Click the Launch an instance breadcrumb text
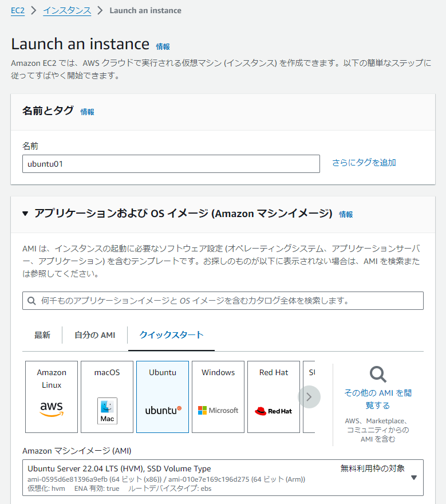Image resolution: width=446 pixels, height=504 pixels. [x=145, y=11]
